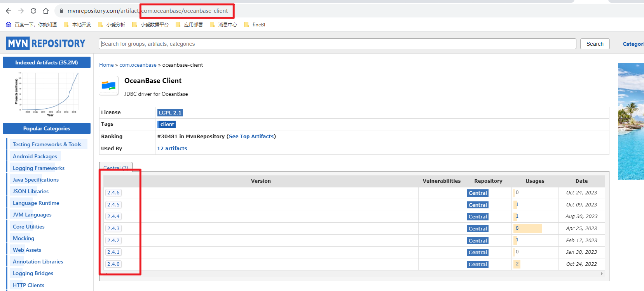This screenshot has height=291, width=644.
Task: Open the 百度一下 bookmark
Action: point(31,24)
